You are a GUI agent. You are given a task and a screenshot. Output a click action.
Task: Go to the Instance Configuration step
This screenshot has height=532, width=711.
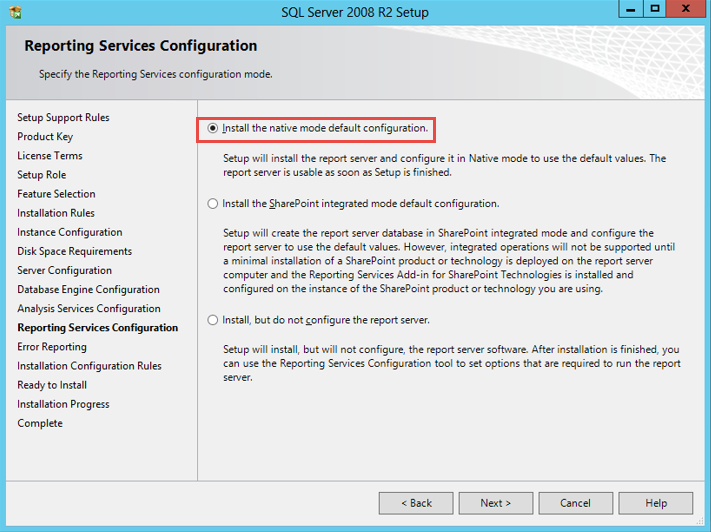pos(70,232)
